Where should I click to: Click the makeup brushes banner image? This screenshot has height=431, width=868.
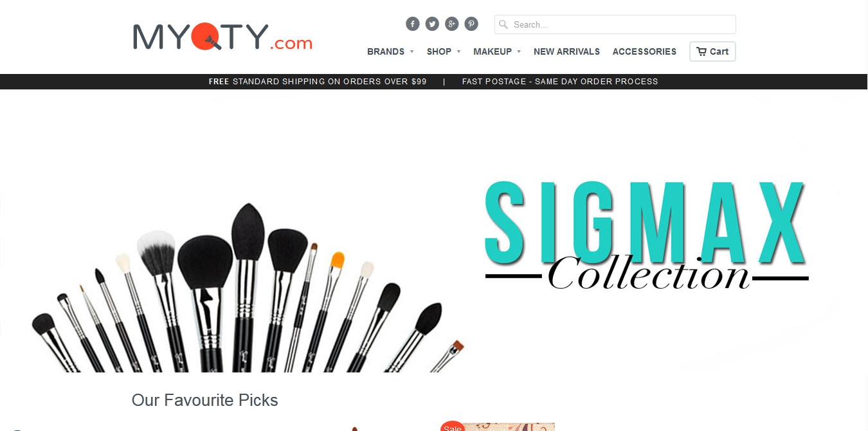(x=248, y=288)
